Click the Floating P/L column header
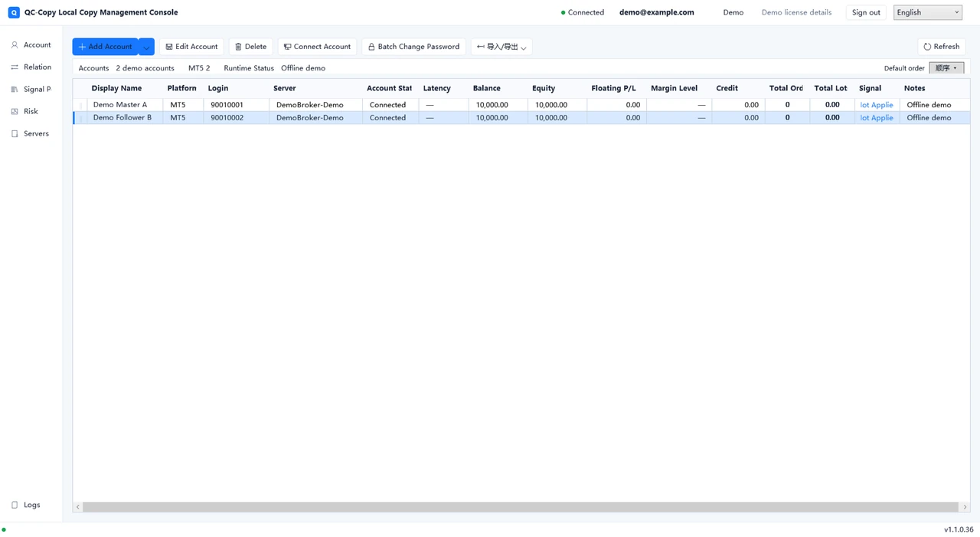980x537 pixels. [x=613, y=88]
